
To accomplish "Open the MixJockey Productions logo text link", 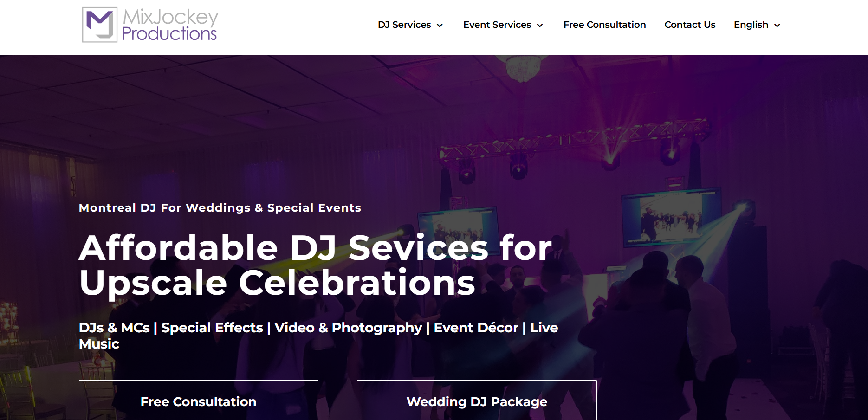I will tap(170, 25).
